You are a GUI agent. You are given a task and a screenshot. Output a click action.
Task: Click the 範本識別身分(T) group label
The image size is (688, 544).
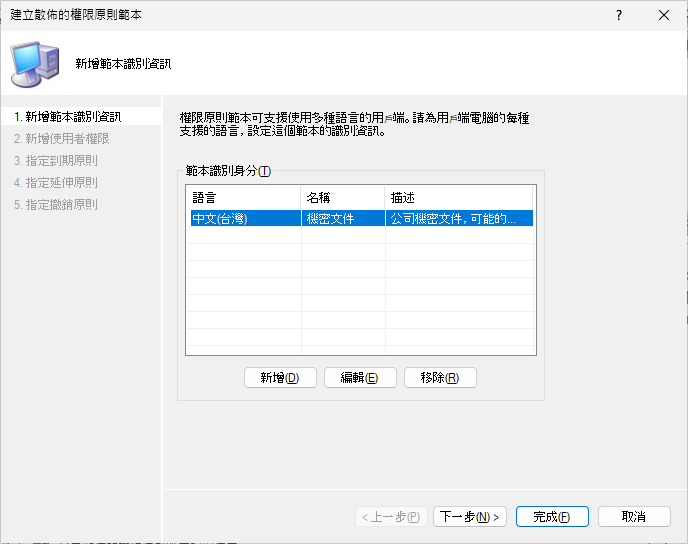pos(228,171)
